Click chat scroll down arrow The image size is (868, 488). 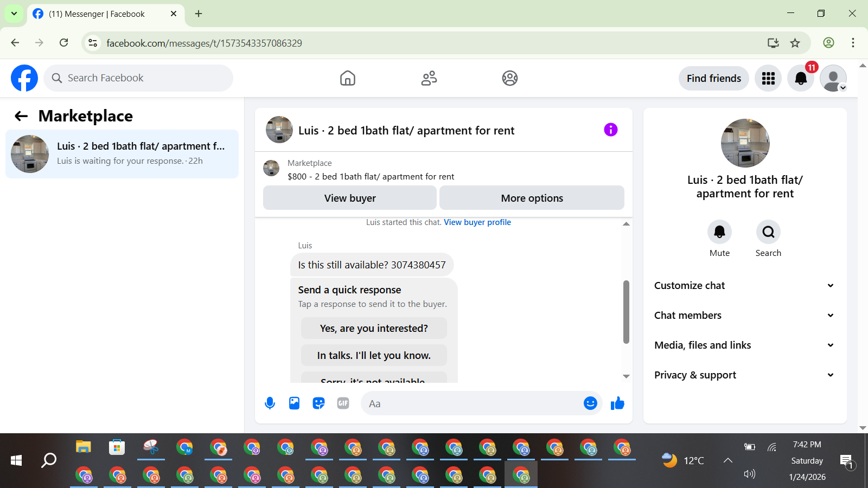626,376
